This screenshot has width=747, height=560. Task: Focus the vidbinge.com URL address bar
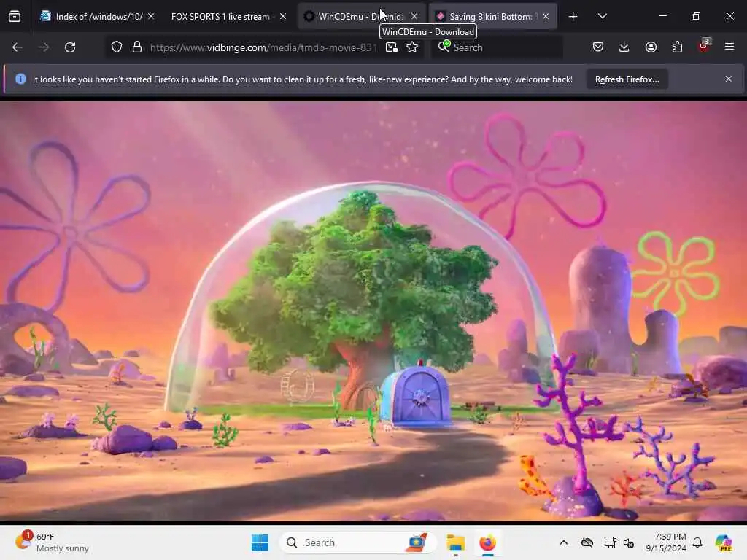click(263, 47)
